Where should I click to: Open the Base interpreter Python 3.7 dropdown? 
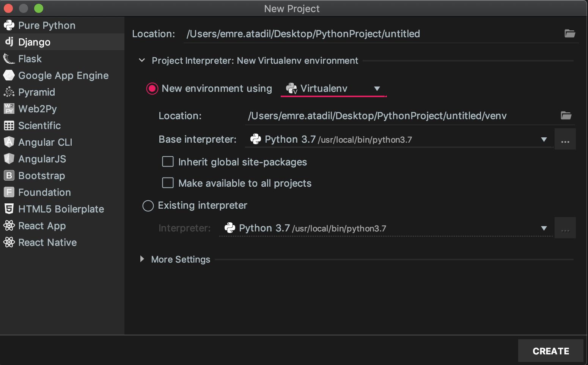399,139
